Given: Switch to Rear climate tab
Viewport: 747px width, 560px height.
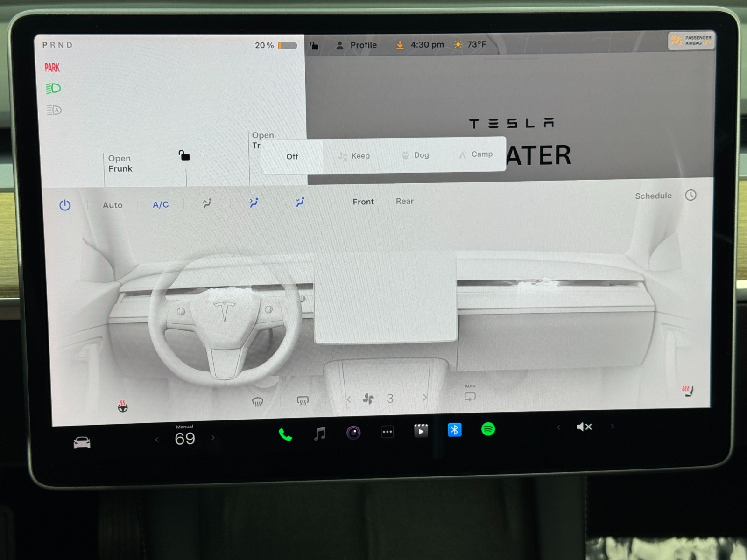Looking at the screenshot, I should [404, 201].
